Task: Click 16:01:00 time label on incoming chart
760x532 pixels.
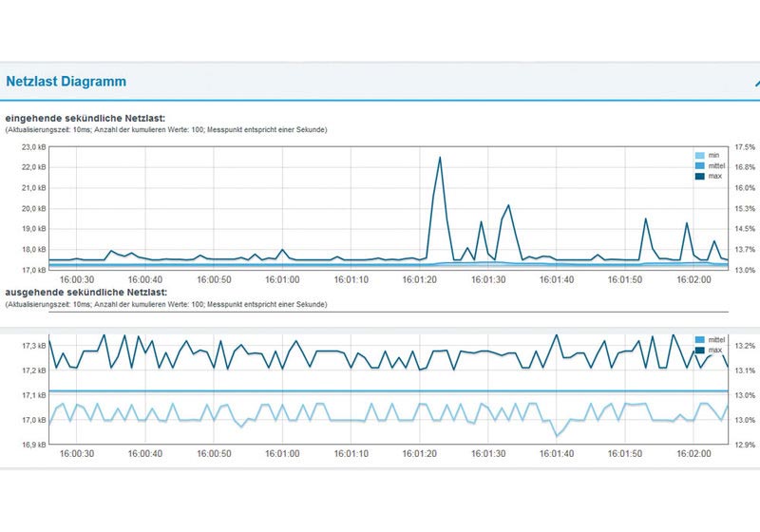Action: 282,279
